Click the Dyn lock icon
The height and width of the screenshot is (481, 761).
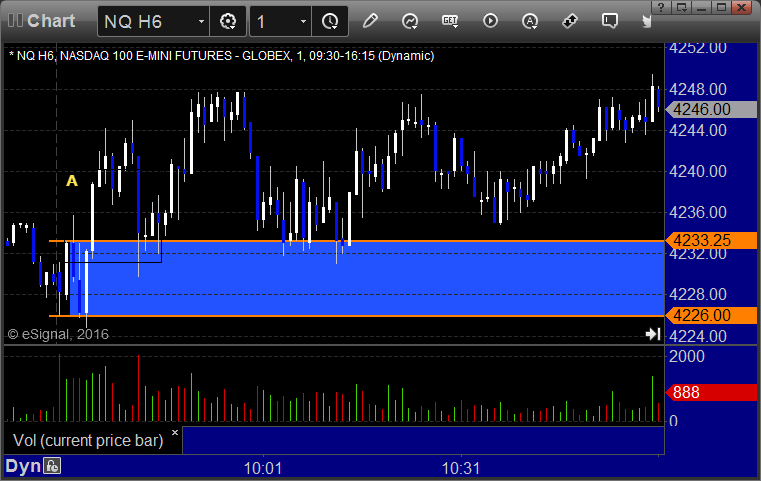[52, 466]
